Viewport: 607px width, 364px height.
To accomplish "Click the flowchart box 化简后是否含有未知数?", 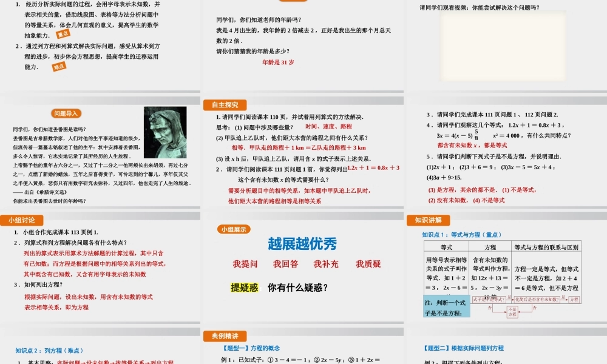I will coord(537,300).
